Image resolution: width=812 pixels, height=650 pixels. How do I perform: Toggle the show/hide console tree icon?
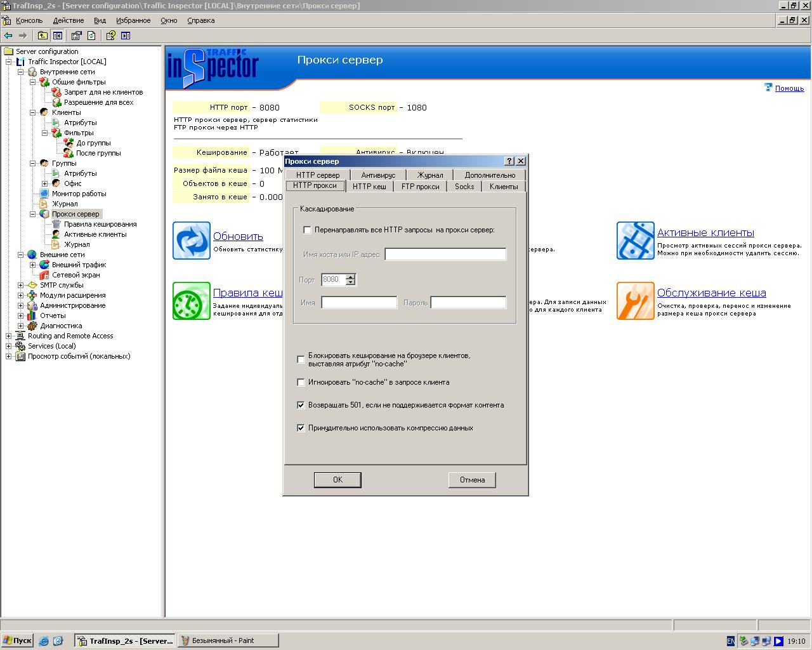point(58,36)
